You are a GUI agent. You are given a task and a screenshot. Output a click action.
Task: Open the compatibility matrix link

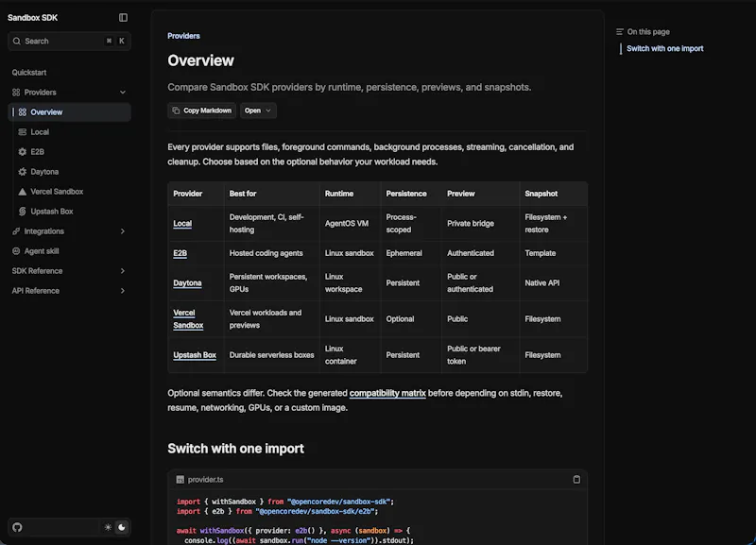pyautogui.click(x=387, y=393)
